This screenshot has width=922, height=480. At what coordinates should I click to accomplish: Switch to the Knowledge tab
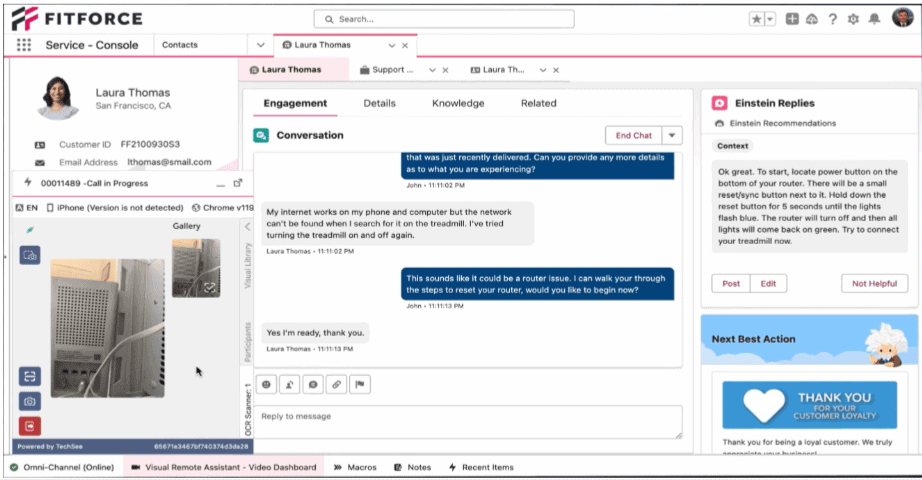tap(458, 103)
